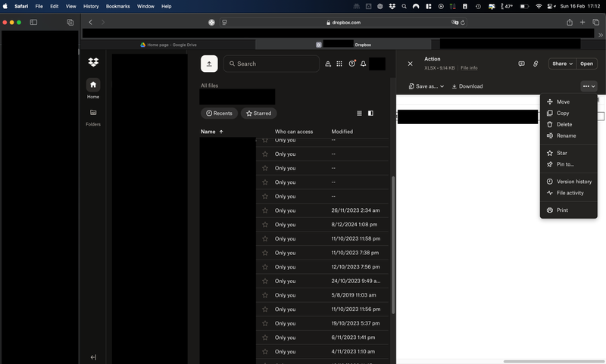Switch to list view layout
This screenshot has height=364, width=606.
point(359,114)
